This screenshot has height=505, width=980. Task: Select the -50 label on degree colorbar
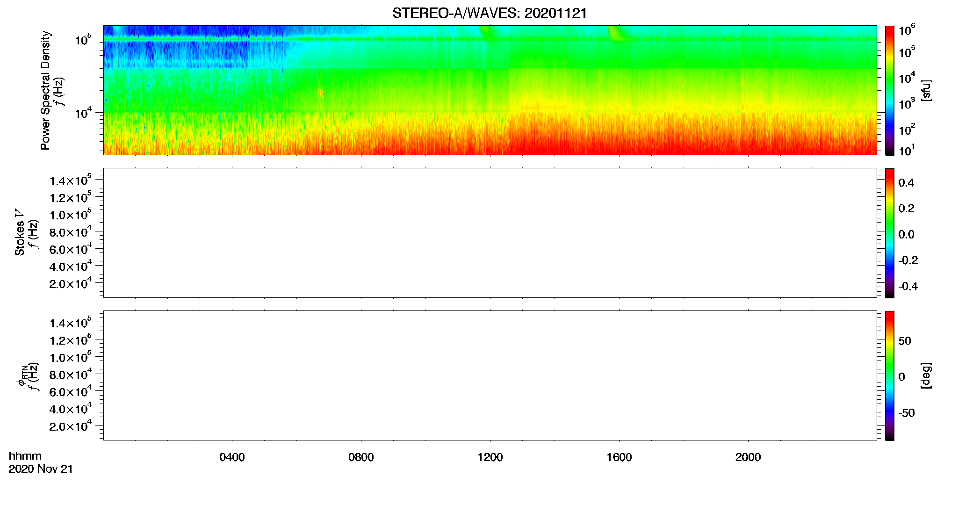tap(907, 413)
